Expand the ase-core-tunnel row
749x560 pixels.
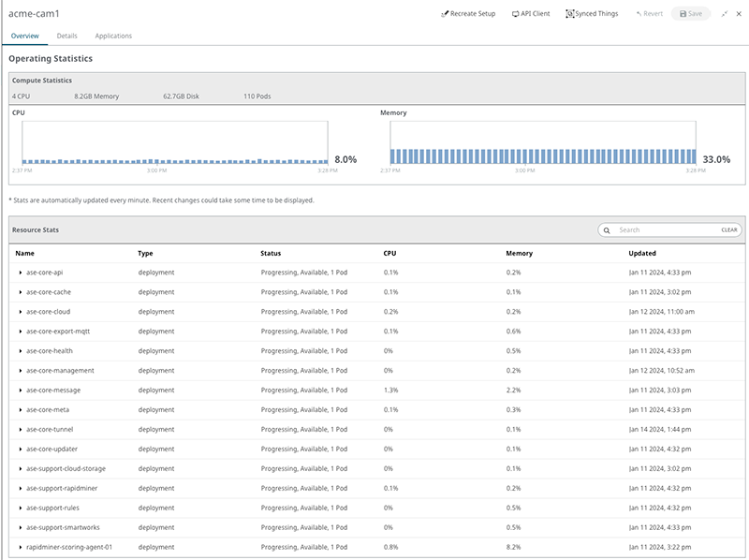click(20, 429)
